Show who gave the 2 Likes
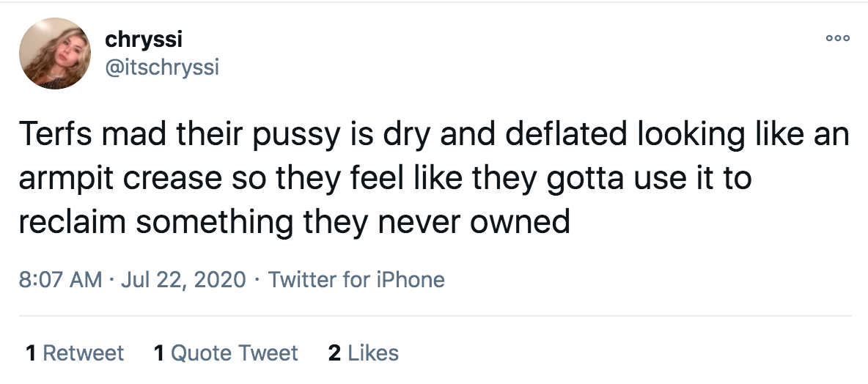The image size is (868, 384). click(364, 353)
